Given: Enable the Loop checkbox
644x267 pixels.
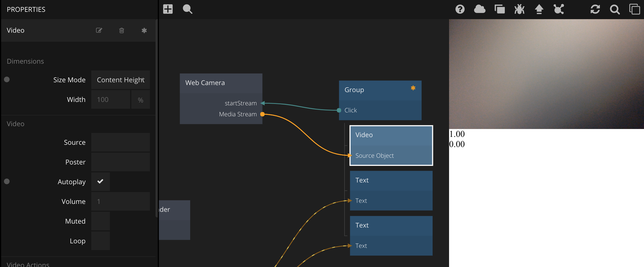Looking at the screenshot, I should point(101,241).
